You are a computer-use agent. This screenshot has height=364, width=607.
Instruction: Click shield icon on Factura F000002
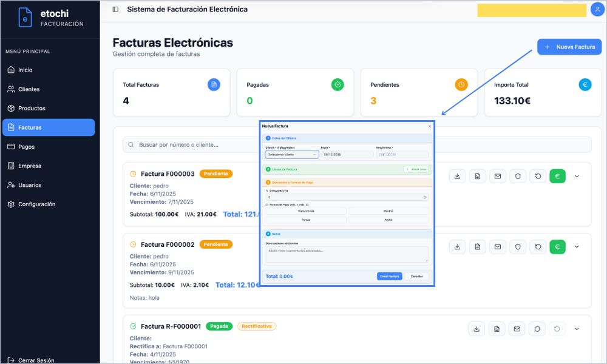point(518,247)
